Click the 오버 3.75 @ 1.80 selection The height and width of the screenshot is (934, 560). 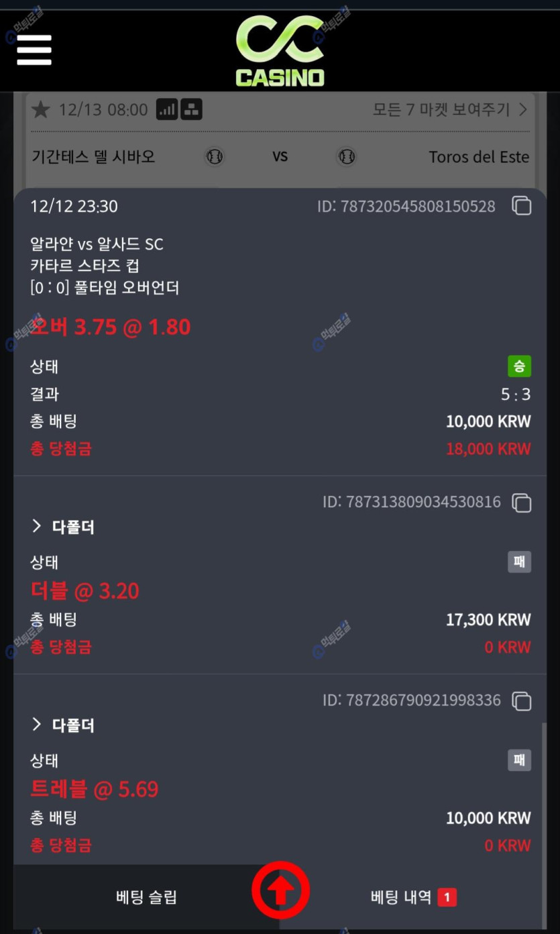(x=111, y=327)
